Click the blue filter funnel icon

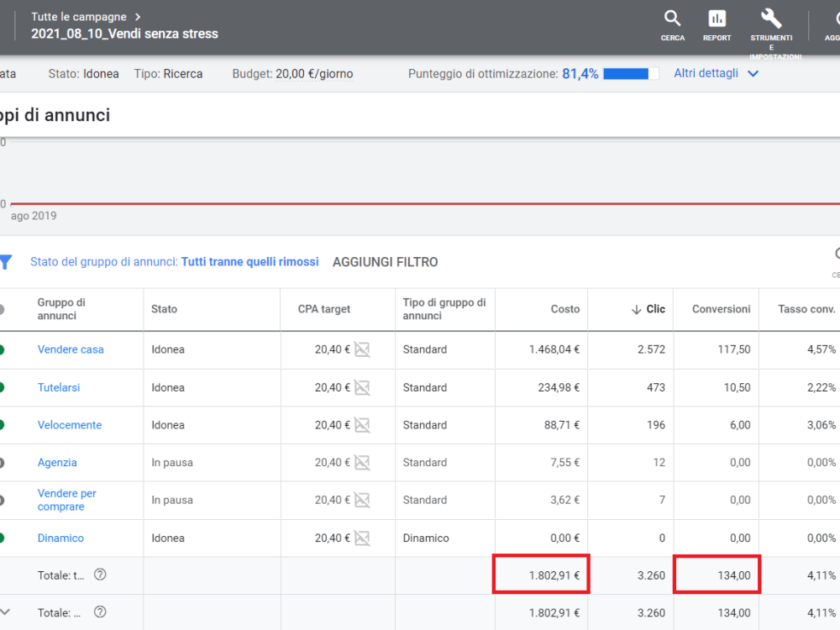click(5, 262)
